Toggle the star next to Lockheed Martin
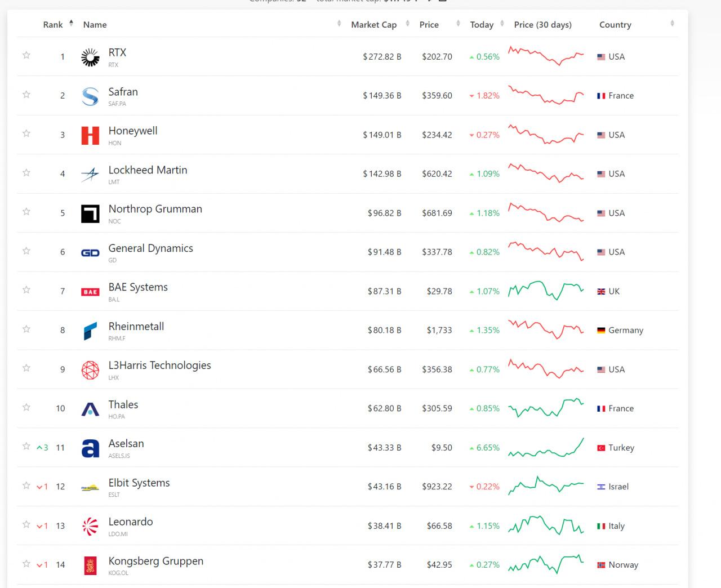721x588 pixels. pyautogui.click(x=26, y=173)
